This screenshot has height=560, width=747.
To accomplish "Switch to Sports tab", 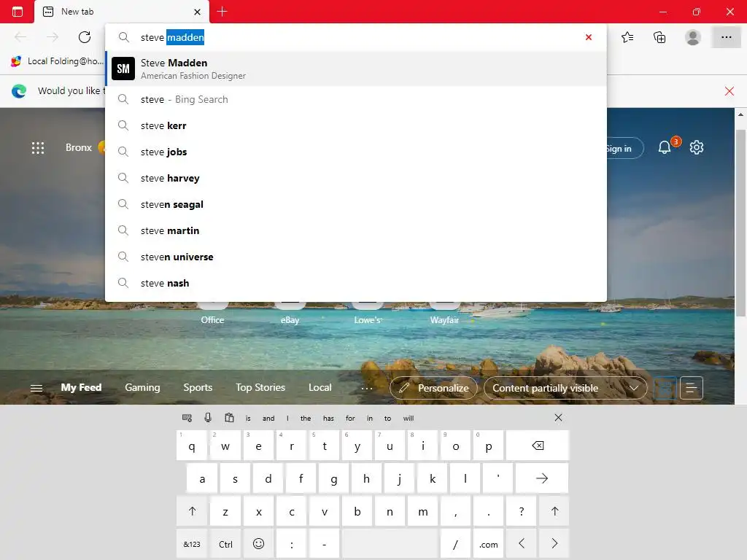I will click(x=198, y=388).
